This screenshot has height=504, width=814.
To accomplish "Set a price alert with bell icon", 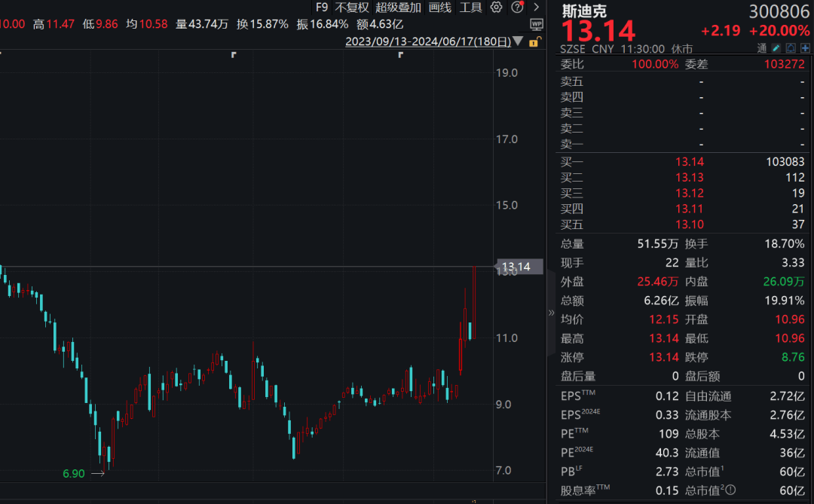I will (x=790, y=48).
